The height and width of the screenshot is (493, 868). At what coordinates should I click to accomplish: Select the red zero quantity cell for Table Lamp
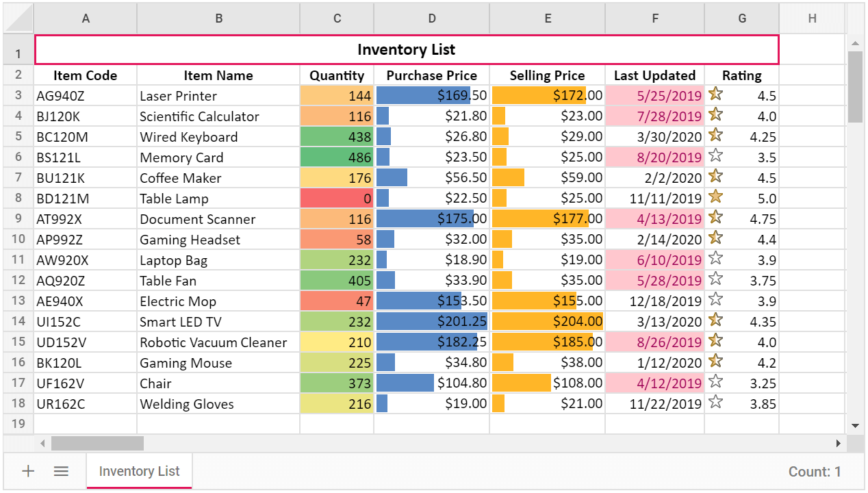pyautogui.click(x=337, y=199)
